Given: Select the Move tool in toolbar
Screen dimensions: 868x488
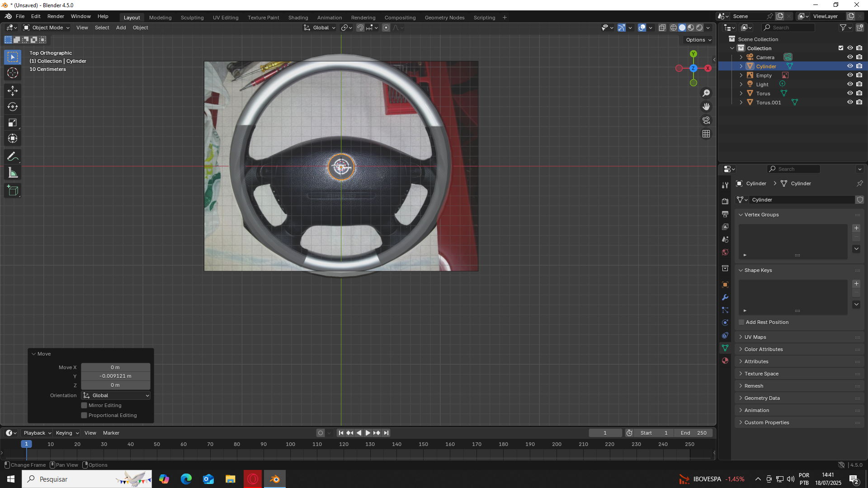Looking at the screenshot, I should tap(13, 91).
